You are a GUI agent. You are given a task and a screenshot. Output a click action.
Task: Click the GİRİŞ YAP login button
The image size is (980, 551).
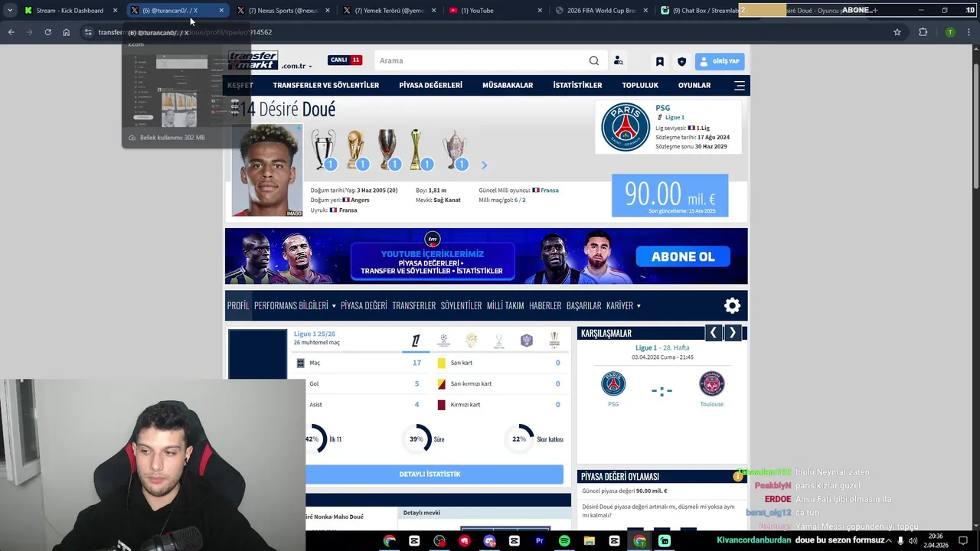tap(720, 61)
